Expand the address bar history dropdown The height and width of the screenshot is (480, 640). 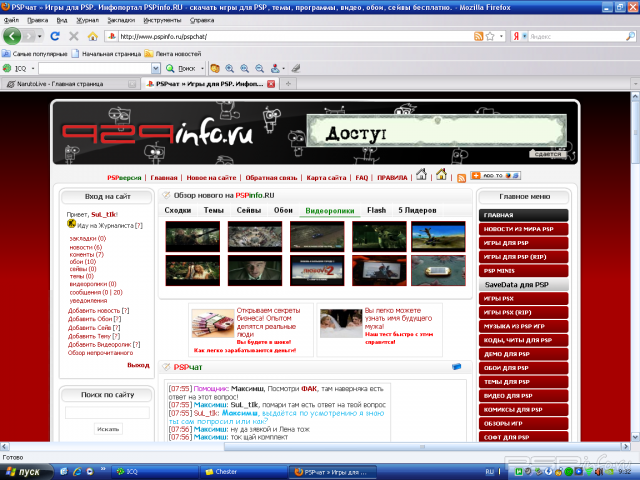click(x=501, y=36)
